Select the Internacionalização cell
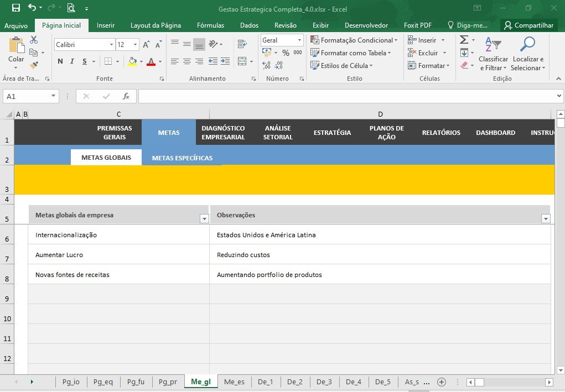 click(x=118, y=234)
